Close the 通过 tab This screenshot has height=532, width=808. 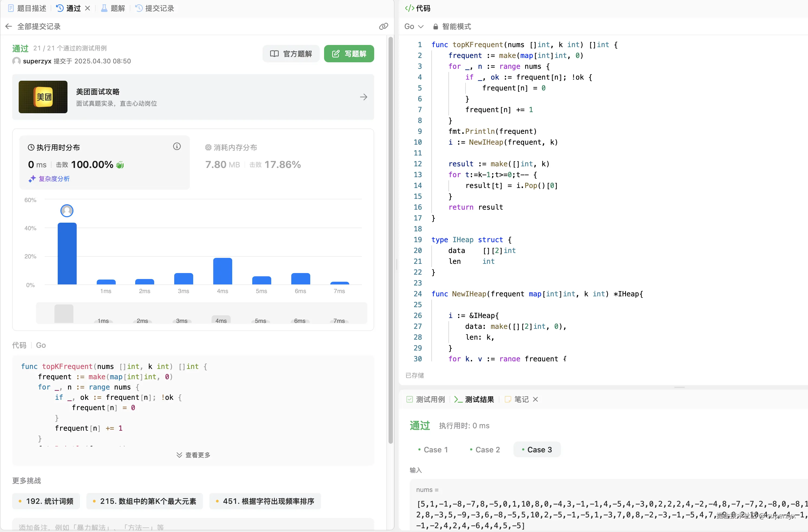click(88, 8)
